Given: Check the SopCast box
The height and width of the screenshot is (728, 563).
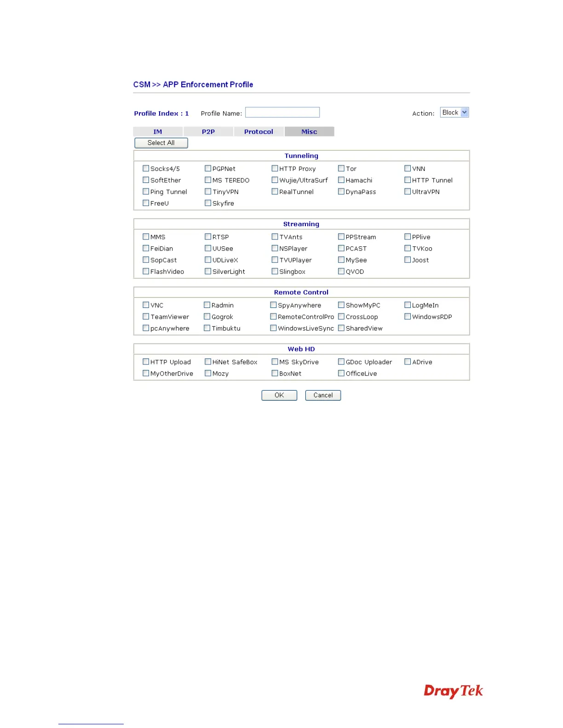Looking at the screenshot, I should 146,260.
